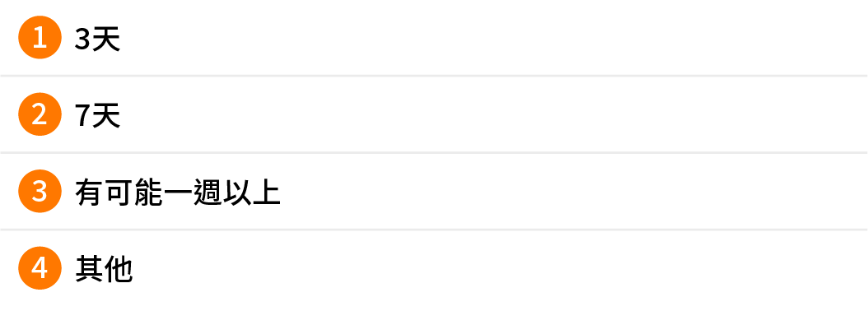
Task: Click the orange number 2 badge
Action: pos(40,114)
